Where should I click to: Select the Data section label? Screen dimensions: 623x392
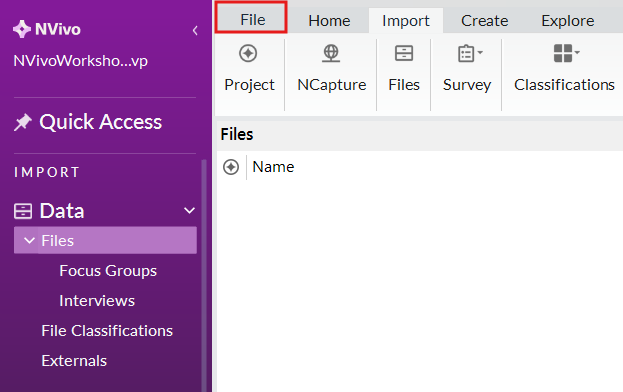tap(62, 210)
